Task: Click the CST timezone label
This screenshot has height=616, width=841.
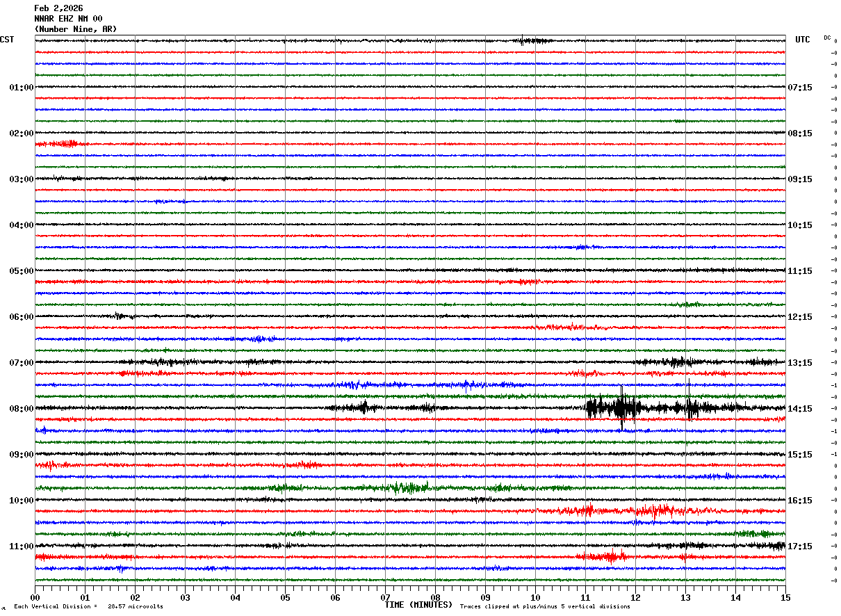Action: click(x=7, y=40)
